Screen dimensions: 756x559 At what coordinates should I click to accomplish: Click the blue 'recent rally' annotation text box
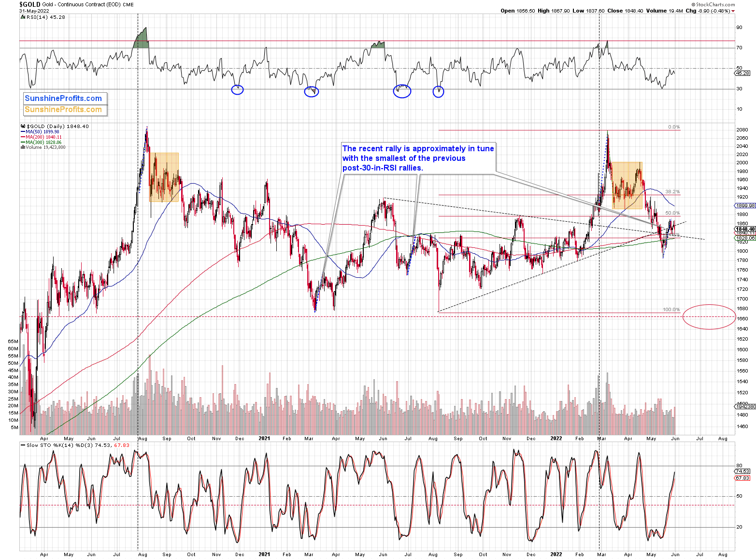tap(418, 158)
